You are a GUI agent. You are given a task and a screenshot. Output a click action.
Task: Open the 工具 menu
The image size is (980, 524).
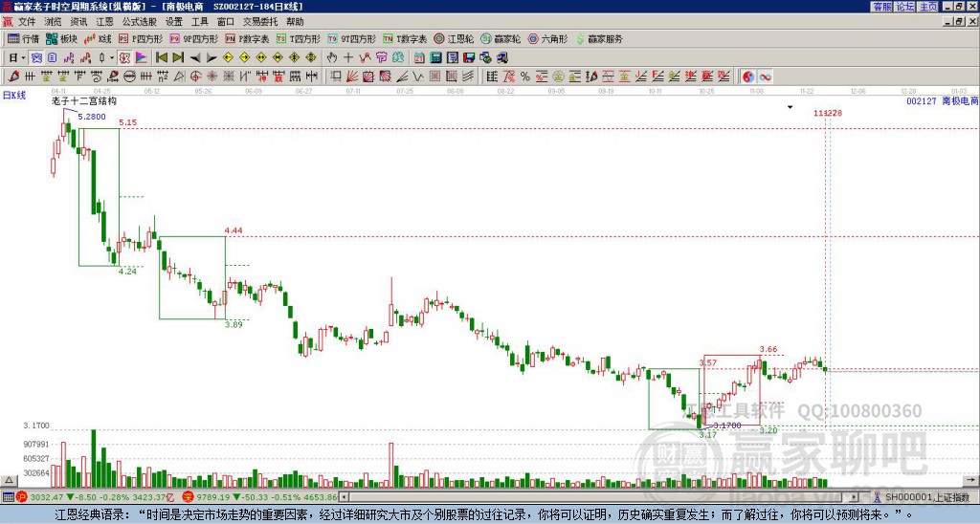point(199,22)
